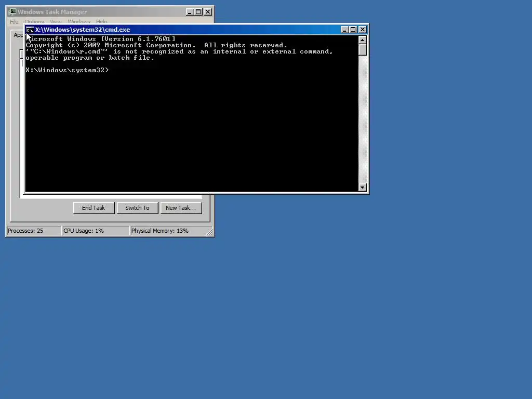532x399 pixels.
Task: Click the X:\Windows\system32> command prompt line
Action: [67, 70]
